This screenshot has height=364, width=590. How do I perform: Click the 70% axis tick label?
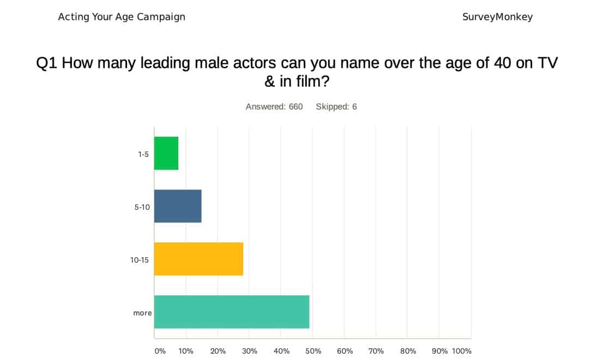point(376,351)
